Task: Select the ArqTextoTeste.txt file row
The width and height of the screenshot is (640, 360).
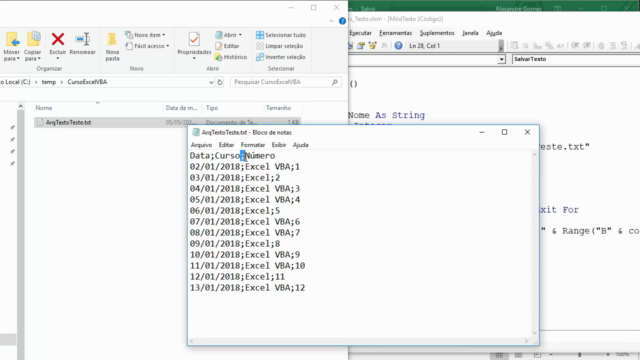Action: click(167, 122)
